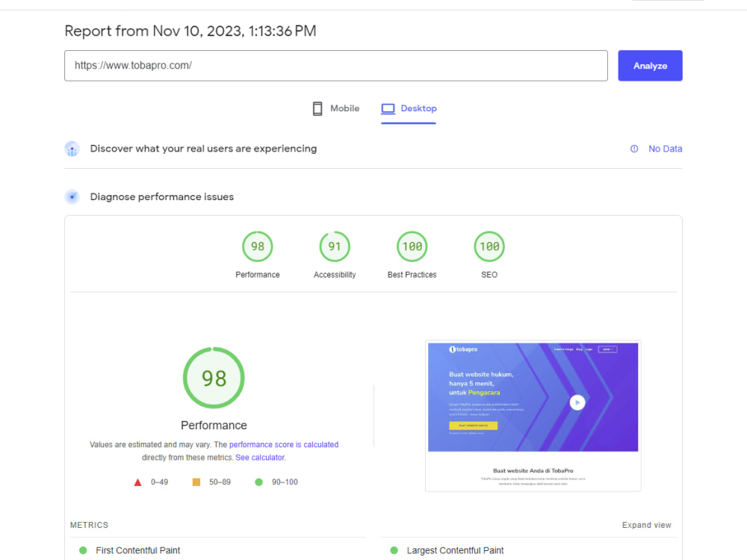This screenshot has height=560, width=747.
Task: Click the info icon beside No Data
Action: point(634,149)
